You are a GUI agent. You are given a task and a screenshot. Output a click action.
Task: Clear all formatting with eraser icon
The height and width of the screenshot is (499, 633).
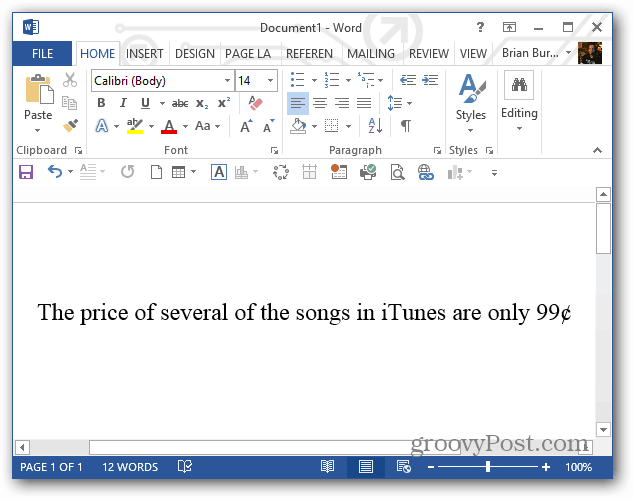255,103
